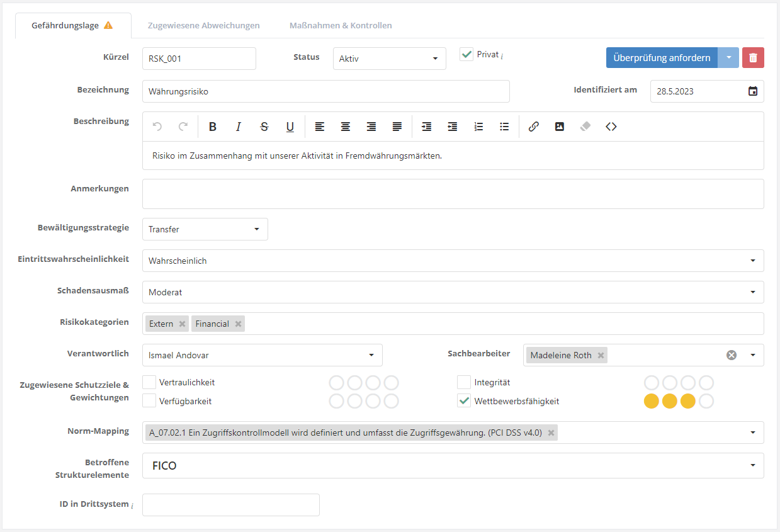Expand the Bewältigungsstrategie dropdown
This screenshot has width=780, height=532.
(205, 229)
